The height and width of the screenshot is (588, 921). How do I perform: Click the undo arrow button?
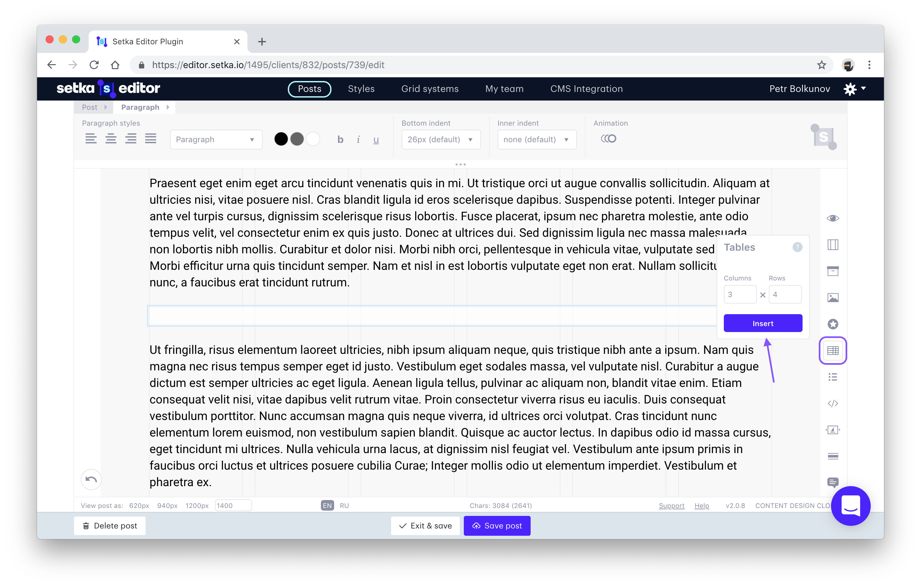91,480
